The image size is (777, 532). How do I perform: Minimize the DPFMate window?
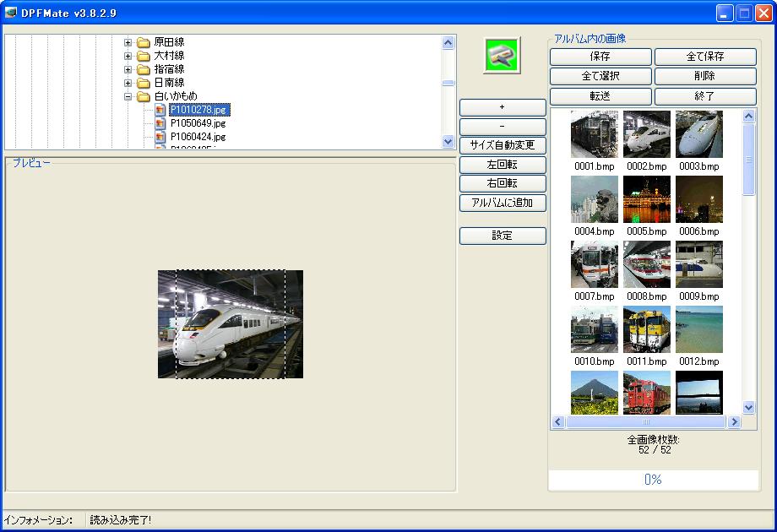tap(725, 13)
